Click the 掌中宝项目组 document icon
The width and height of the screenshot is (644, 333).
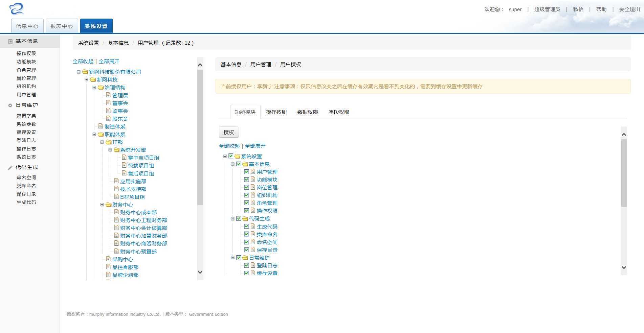click(x=124, y=157)
